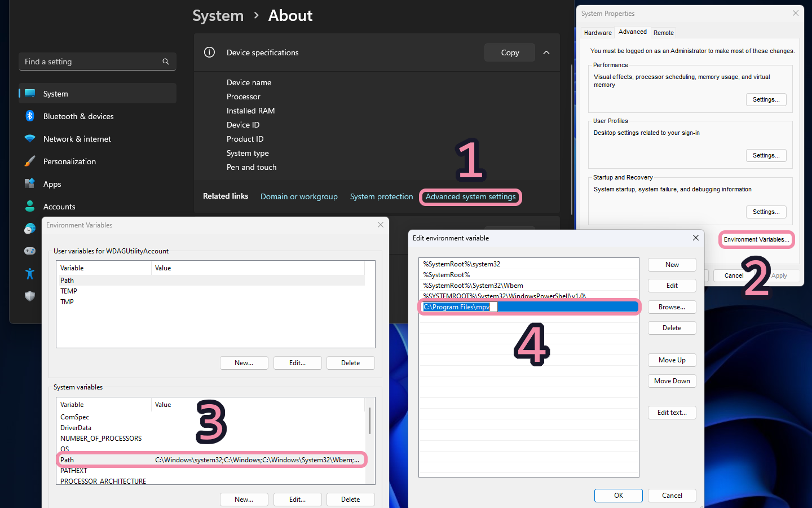Select the %SystemRoot% path entry
The height and width of the screenshot is (508, 812).
click(x=529, y=275)
